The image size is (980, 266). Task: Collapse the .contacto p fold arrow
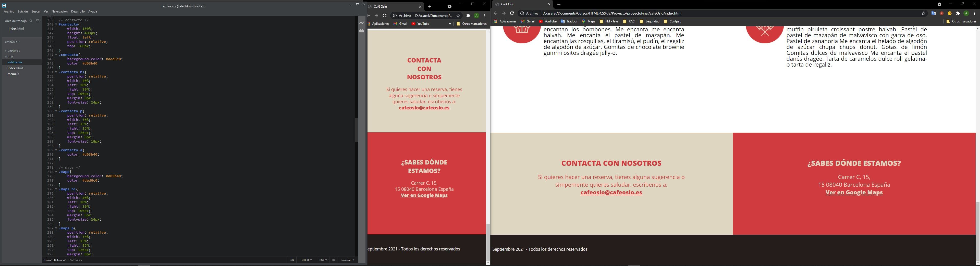coord(56,111)
